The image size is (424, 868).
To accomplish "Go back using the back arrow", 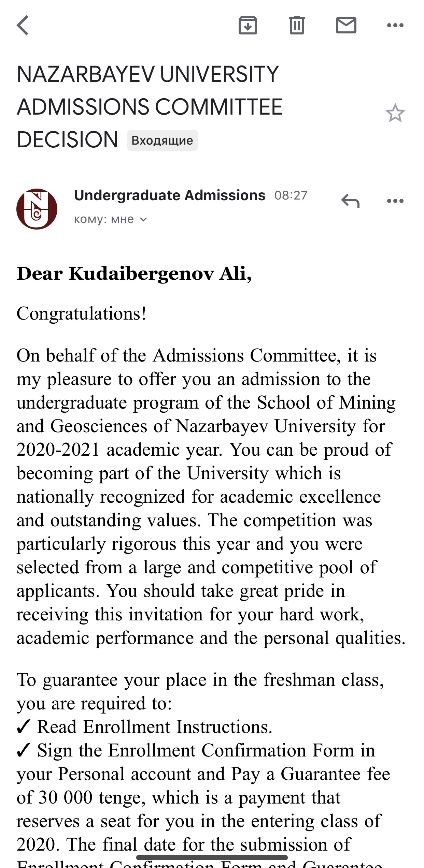I will point(23,25).
